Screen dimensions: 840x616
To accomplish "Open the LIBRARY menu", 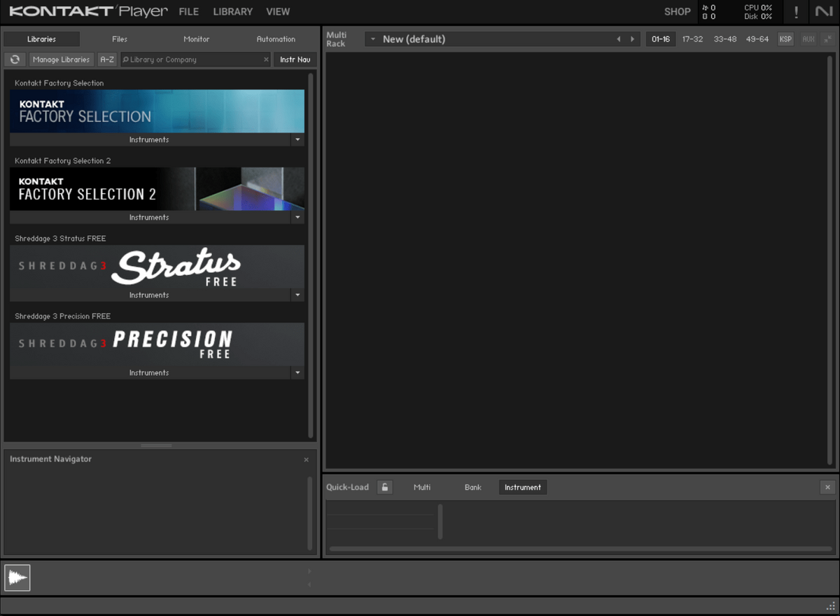I will [x=233, y=12].
